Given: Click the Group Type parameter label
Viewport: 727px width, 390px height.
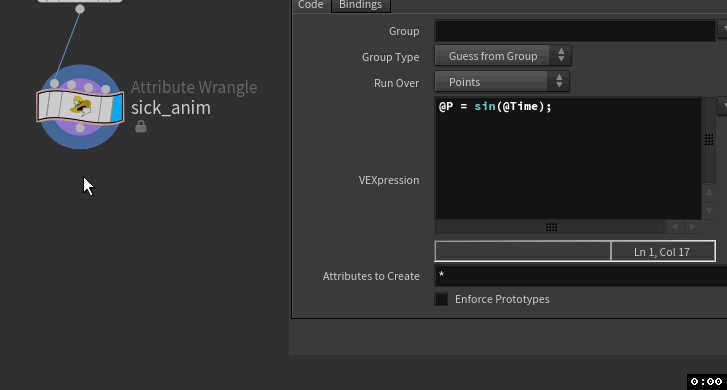Looking at the screenshot, I should point(390,57).
